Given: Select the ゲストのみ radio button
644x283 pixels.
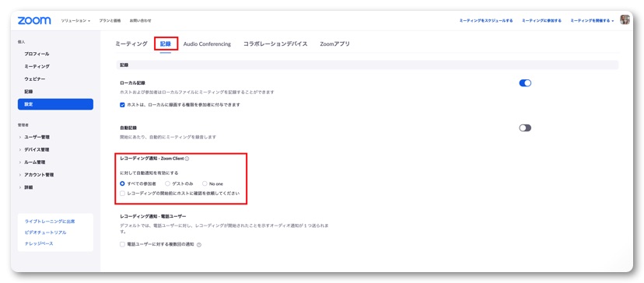Looking at the screenshot, I should [167, 183].
